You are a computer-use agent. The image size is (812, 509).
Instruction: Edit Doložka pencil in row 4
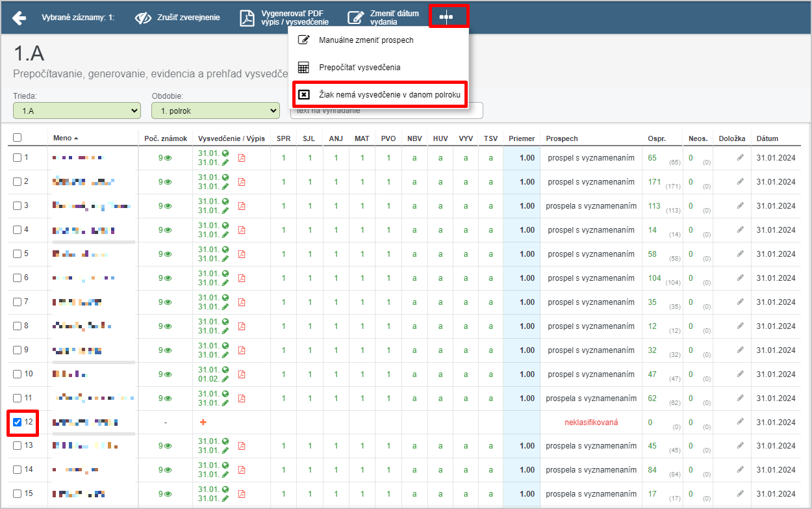pyautogui.click(x=740, y=229)
